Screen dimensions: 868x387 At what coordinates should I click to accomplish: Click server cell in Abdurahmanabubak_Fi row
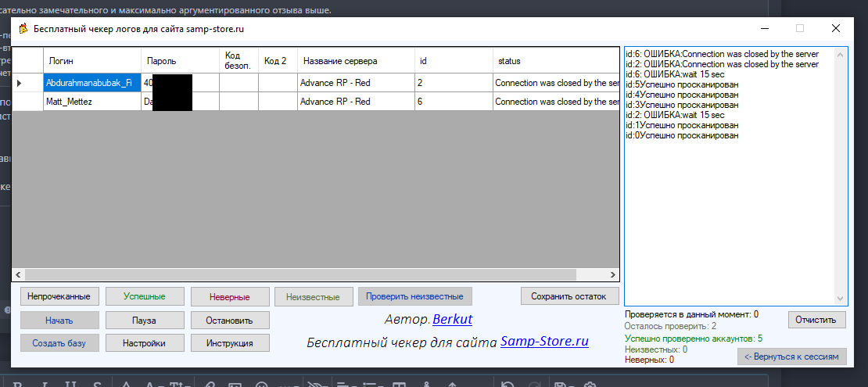coord(356,83)
